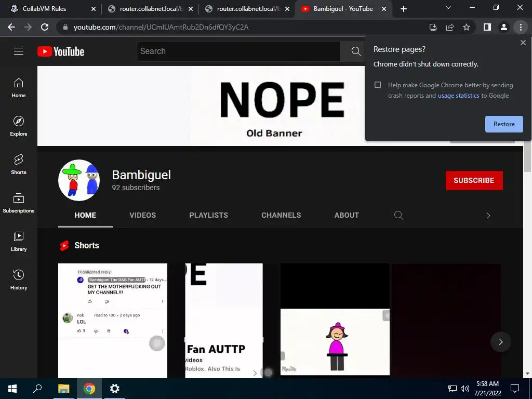Close the Bambiguel YouTube tab
The height and width of the screenshot is (399, 532).
coord(384,9)
